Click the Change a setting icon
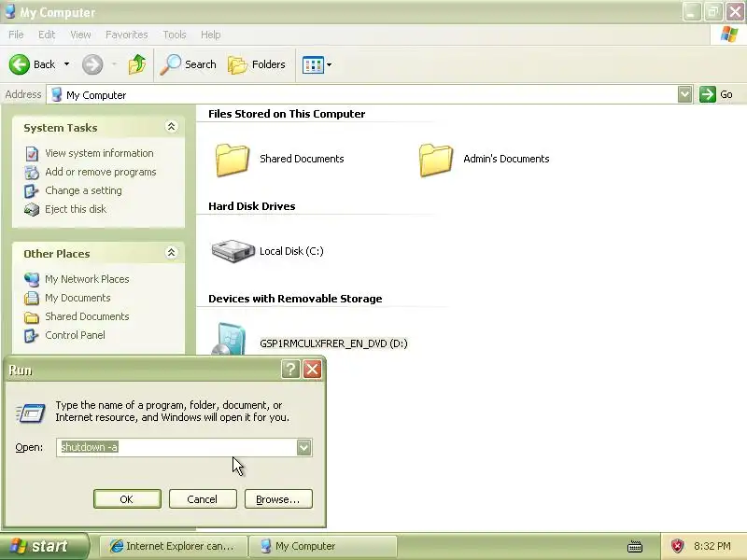The height and width of the screenshot is (560, 747). coord(32,190)
